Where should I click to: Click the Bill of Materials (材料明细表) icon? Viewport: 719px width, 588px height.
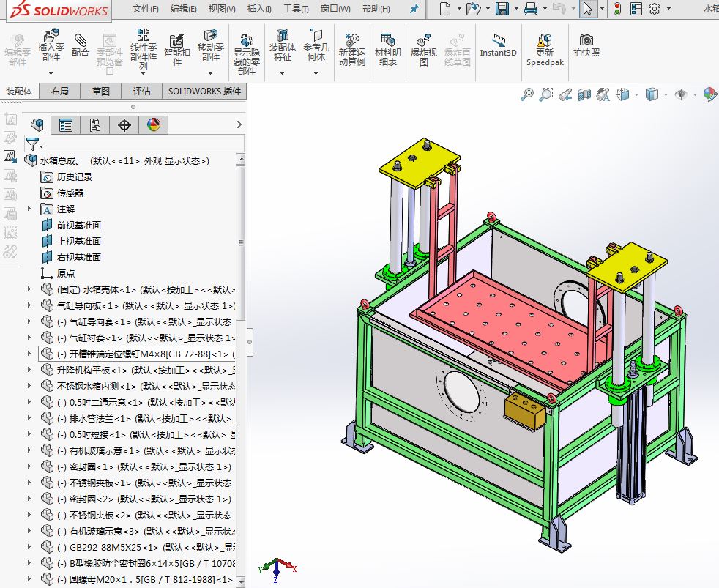(x=387, y=51)
